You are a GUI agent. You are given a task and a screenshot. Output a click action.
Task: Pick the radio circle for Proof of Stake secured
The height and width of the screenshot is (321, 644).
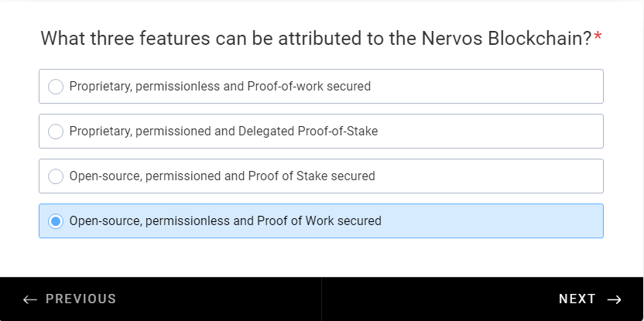coord(56,176)
